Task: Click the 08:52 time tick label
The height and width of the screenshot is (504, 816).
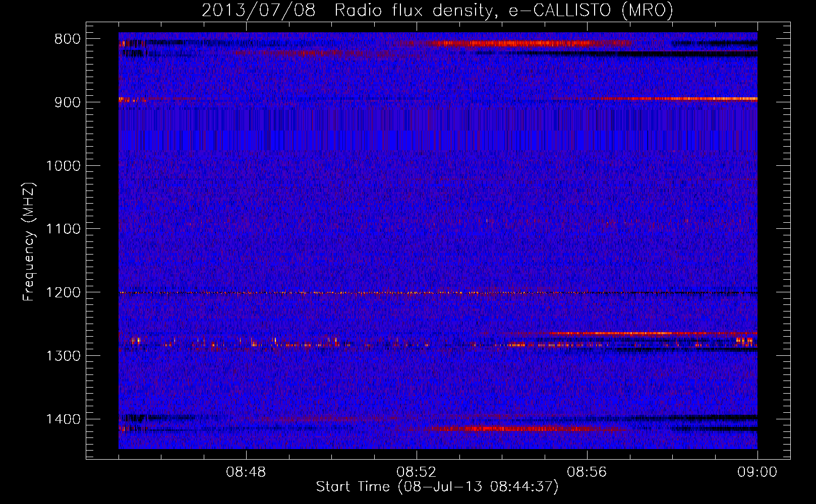Action: point(417,472)
